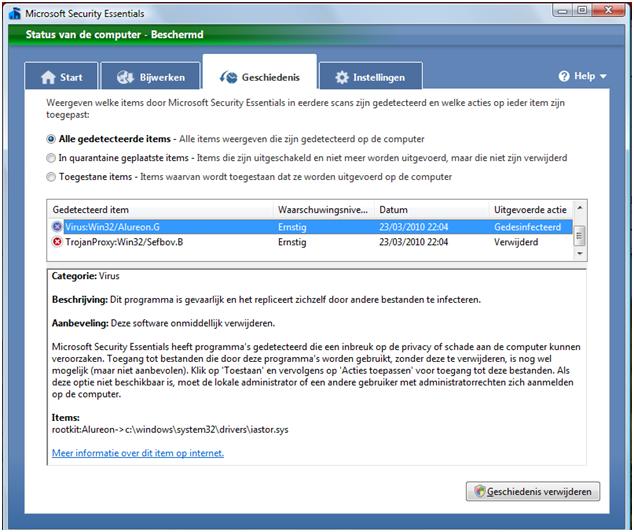Select the 'Toegestane items' radio option
The width and height of the screenshot is (634, 532).
(x=51, y=177)
